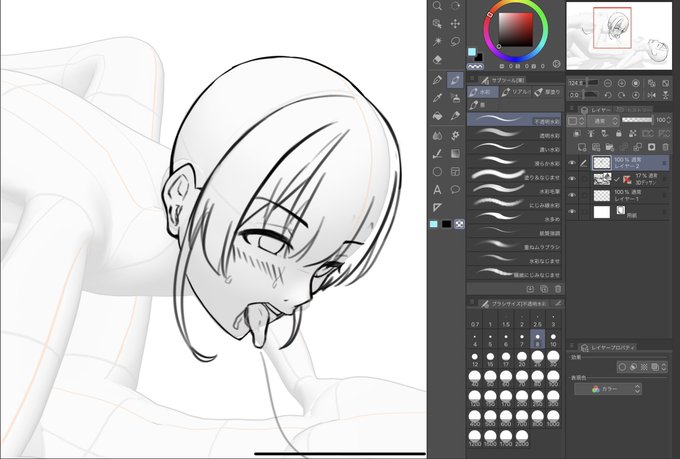Select the Figure circle tool

[x=437, y=172]
